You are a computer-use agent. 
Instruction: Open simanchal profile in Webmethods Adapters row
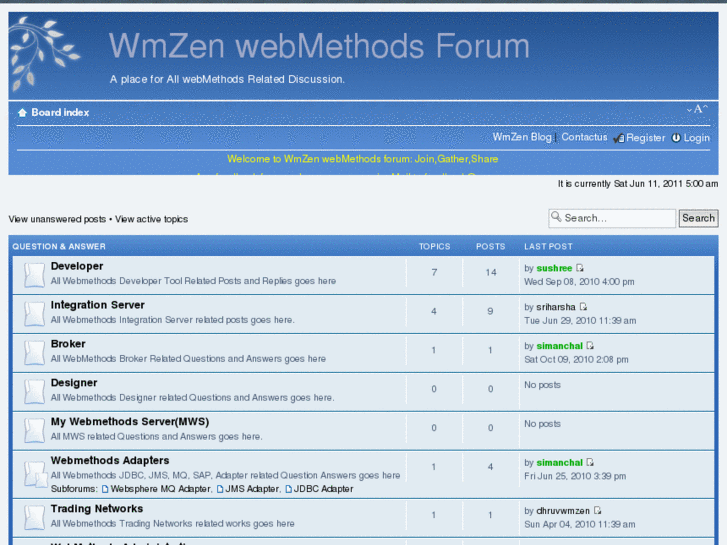[559, 462]
